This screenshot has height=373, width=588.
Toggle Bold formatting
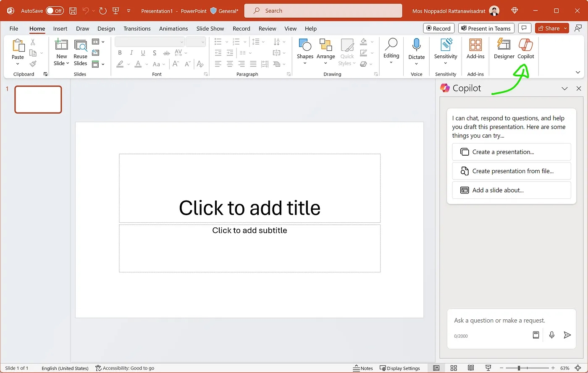click(x=120, y=53)
